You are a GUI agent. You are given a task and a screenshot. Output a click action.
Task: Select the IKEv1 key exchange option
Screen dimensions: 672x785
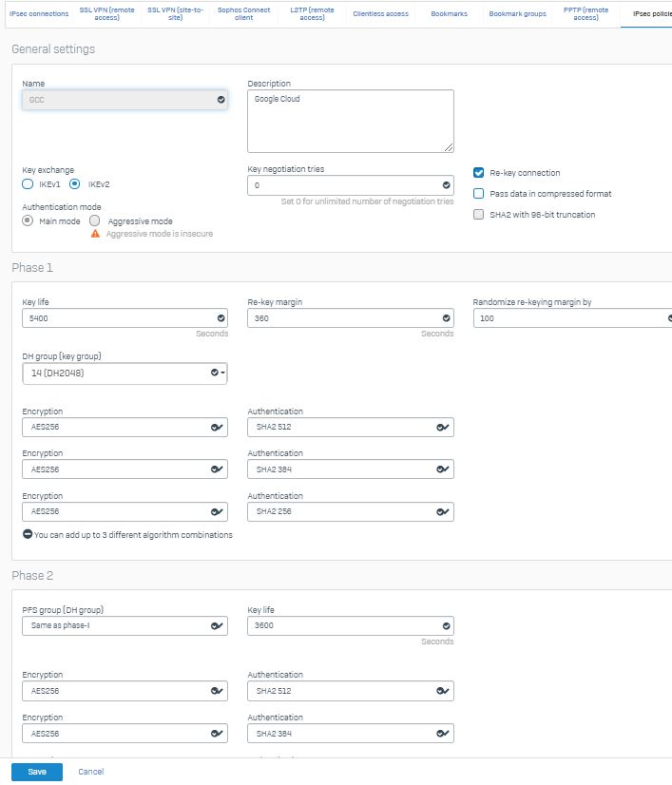pos(28,184)
